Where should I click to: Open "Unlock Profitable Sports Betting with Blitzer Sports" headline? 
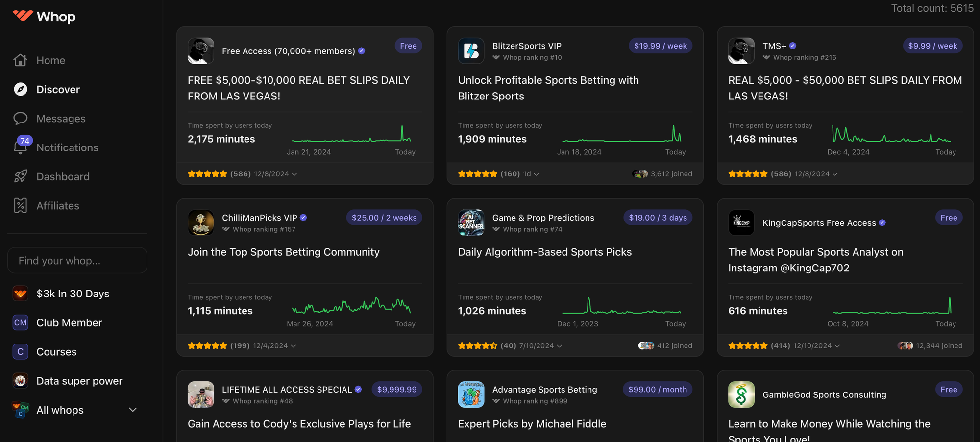pyautogui.click(x=548, y=88)
